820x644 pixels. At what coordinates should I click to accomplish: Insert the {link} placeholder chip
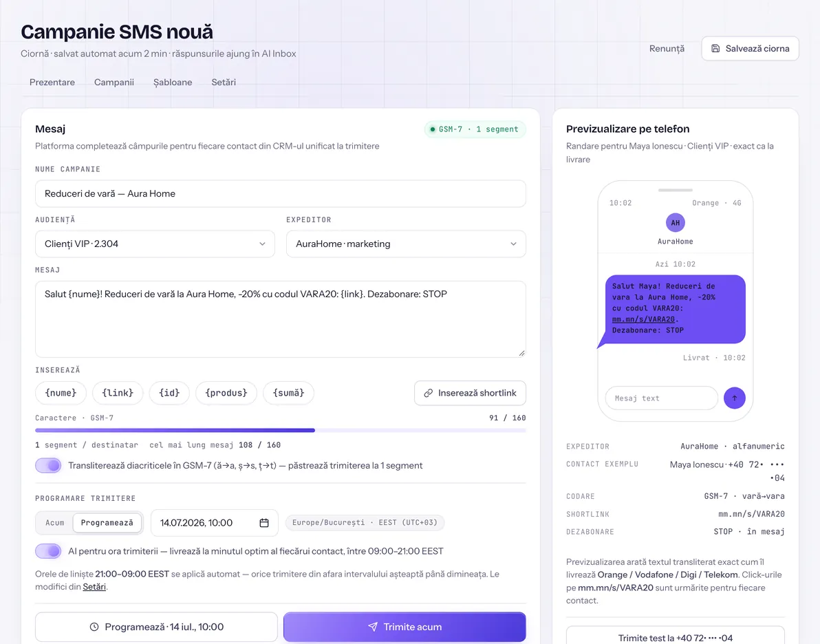pos(118,393)
